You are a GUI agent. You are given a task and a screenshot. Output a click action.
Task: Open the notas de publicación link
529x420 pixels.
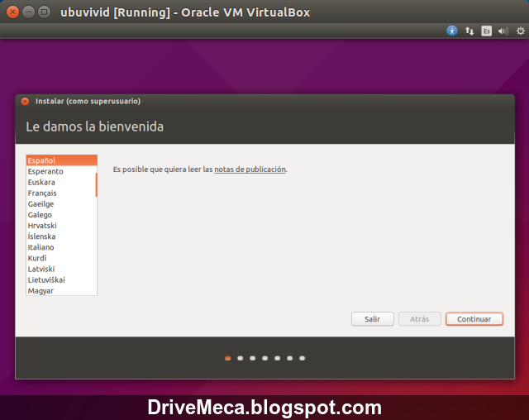(250, 169)
